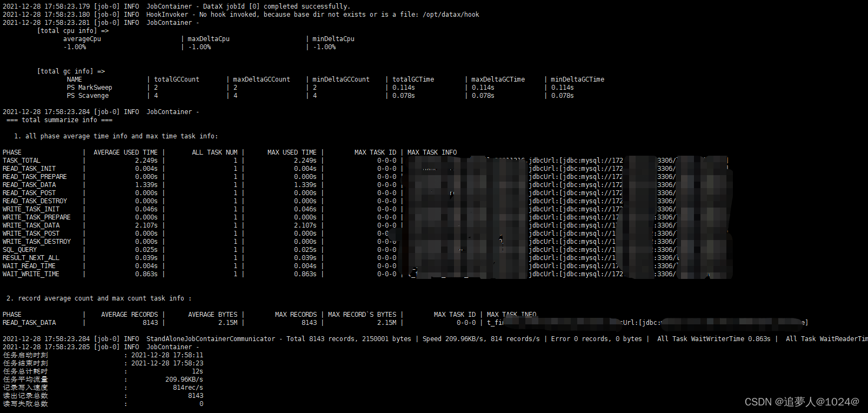Screen dimensions: 868x413
Task: Click the 'PS MarkSweep' row name
Action: click(x=90, y=88)
